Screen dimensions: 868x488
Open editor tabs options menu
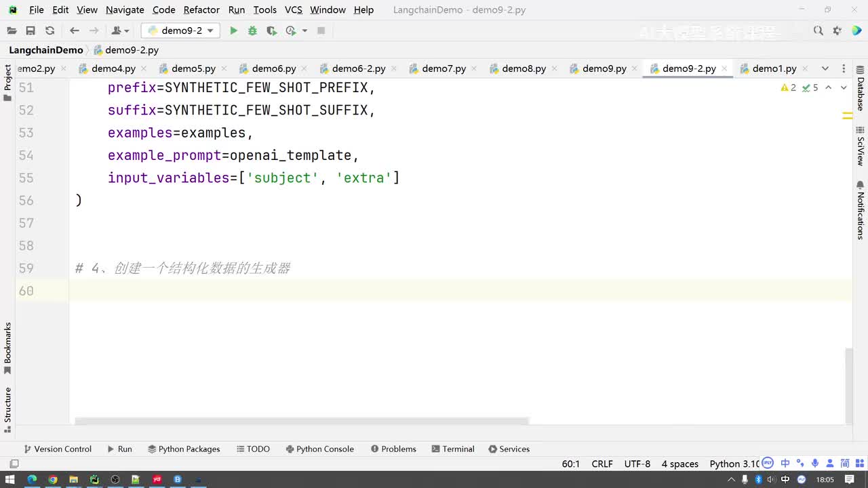click(844, 68)
